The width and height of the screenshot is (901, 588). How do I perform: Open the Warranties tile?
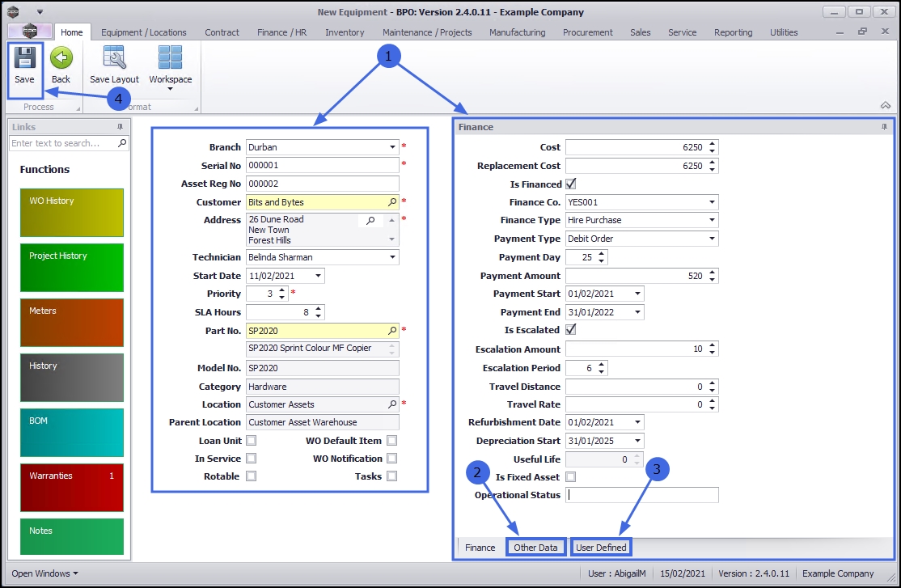click(72, 488)
